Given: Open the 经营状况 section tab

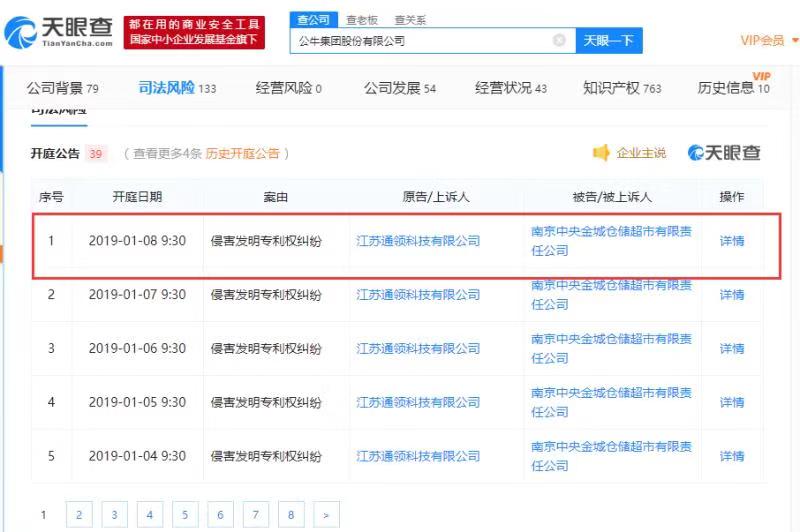Looking at the screenshot, I should tap(511, 88).
